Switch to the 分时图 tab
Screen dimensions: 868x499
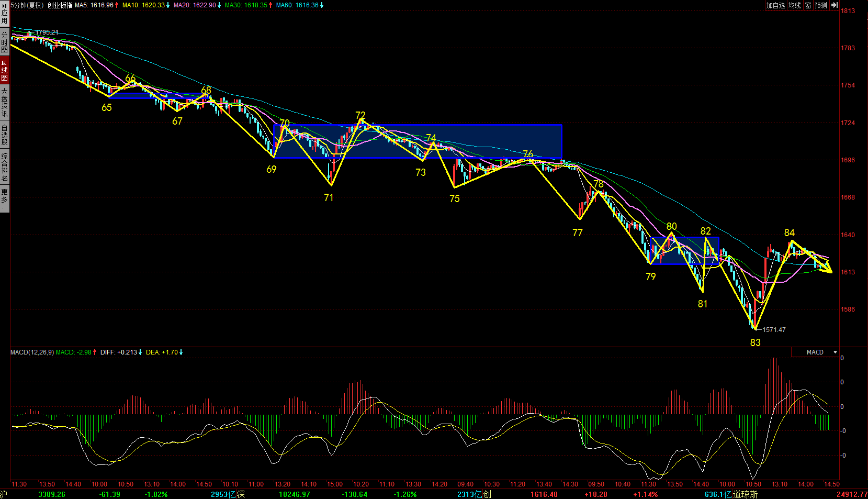[4, 42]
